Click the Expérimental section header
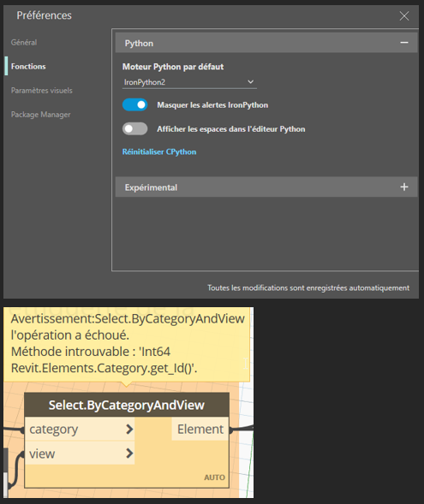 click(266, 187)
